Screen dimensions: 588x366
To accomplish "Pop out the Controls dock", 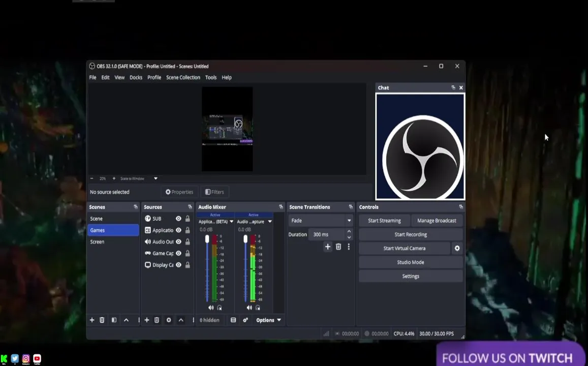I will point(461,206).
